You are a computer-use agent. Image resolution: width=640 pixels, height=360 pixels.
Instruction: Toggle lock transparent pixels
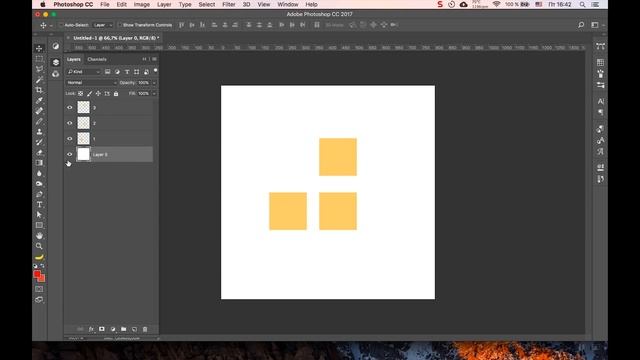click(80, 93)
